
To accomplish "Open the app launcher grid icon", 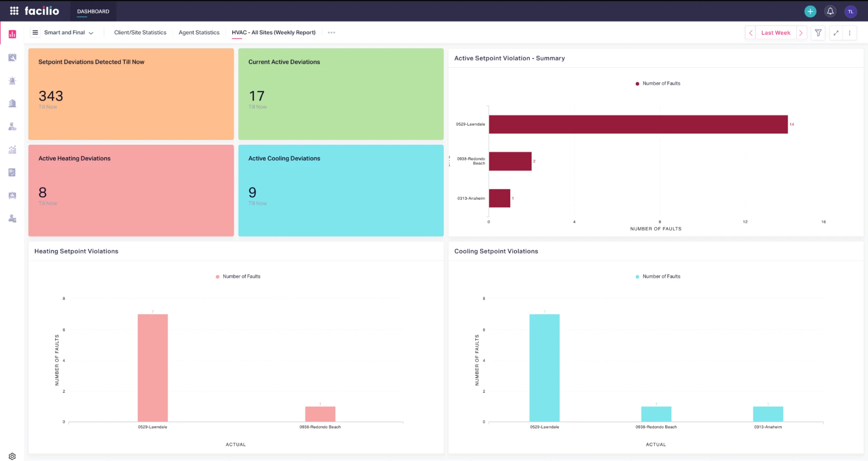I will point(14,11).
